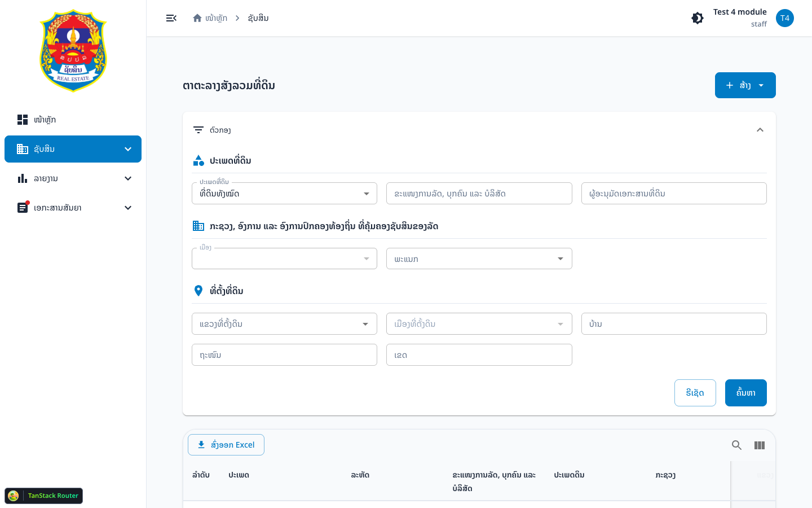Click the ຖະໜົນ input field
The image size is (812, 508).
pyautogui.click(x=284, y=355)
